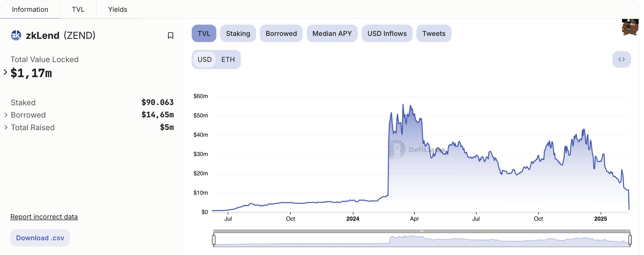Click the (ZEND) token symbol
This screenshot has width=644, height=255.
80,35
